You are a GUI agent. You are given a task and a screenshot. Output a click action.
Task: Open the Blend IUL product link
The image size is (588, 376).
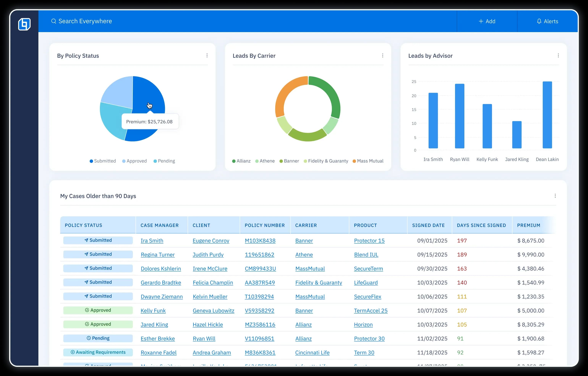[366, 255]
